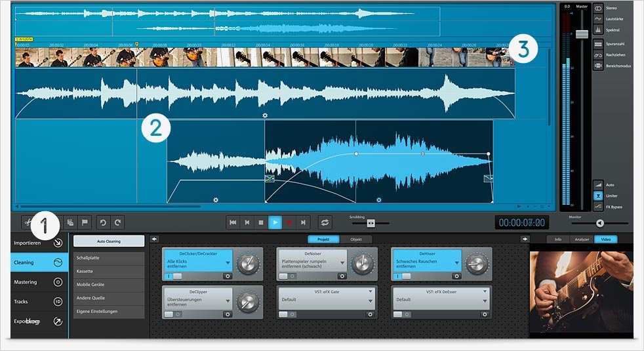Screen dimensions: 644x351
Task: Toggle the DeClicker/DeCrackler on/off switch
Action: 173,276
